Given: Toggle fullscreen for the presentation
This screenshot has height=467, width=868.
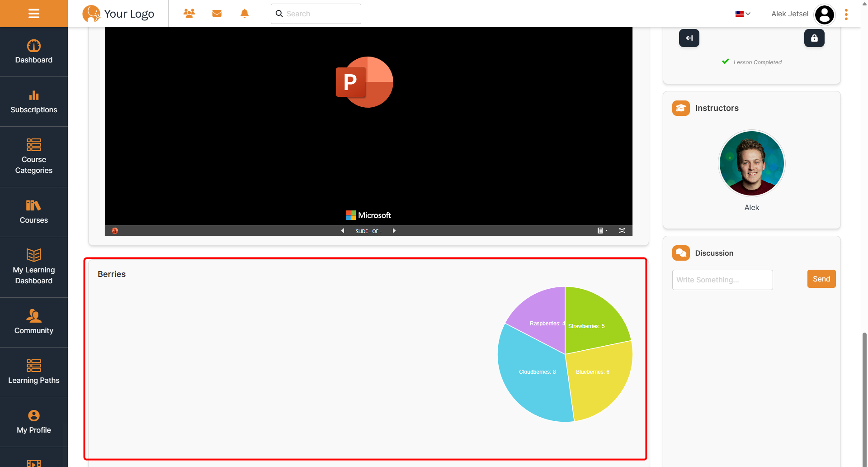Looking at the screenshot, I should (x=622, y=231).
